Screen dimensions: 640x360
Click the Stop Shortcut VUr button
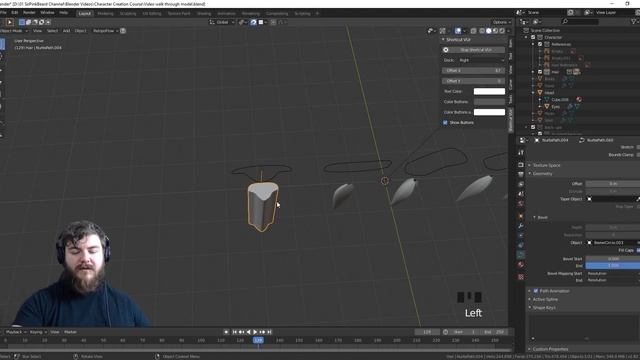point(473,50)
